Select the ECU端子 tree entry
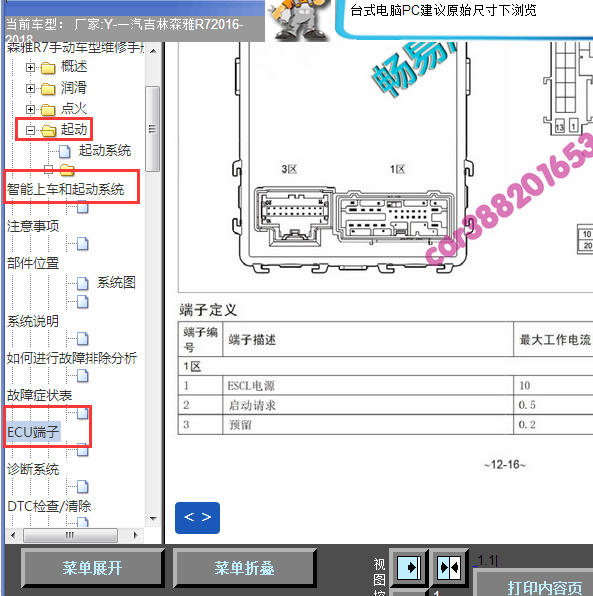The image size is (593, 596). click(x=33, y=432)
